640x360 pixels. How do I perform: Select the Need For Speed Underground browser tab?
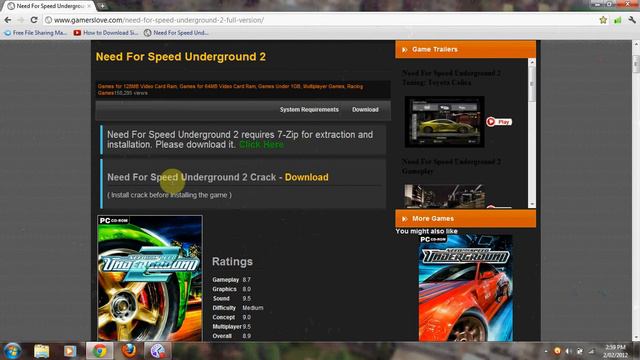coord(49,6)
